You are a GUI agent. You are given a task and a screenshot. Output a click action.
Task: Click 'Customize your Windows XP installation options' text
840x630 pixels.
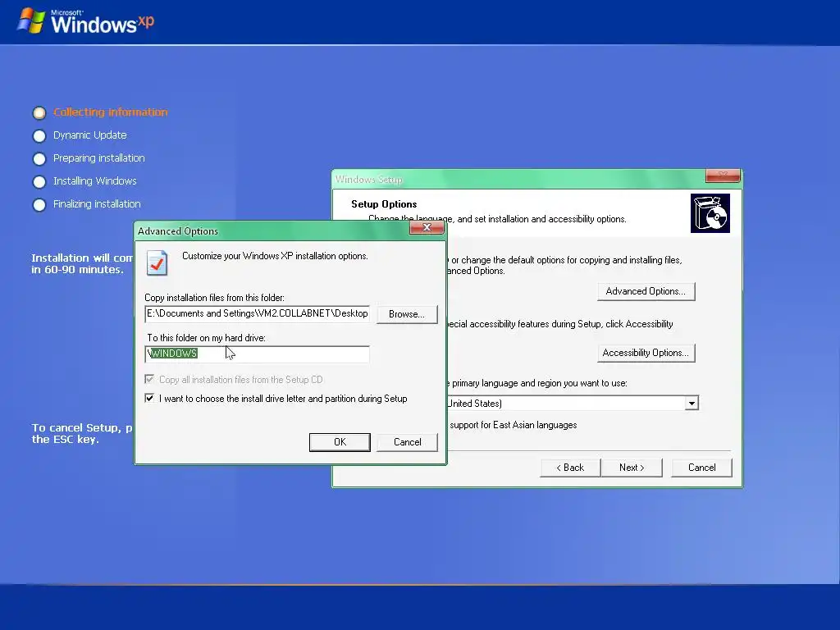[275, 256]
